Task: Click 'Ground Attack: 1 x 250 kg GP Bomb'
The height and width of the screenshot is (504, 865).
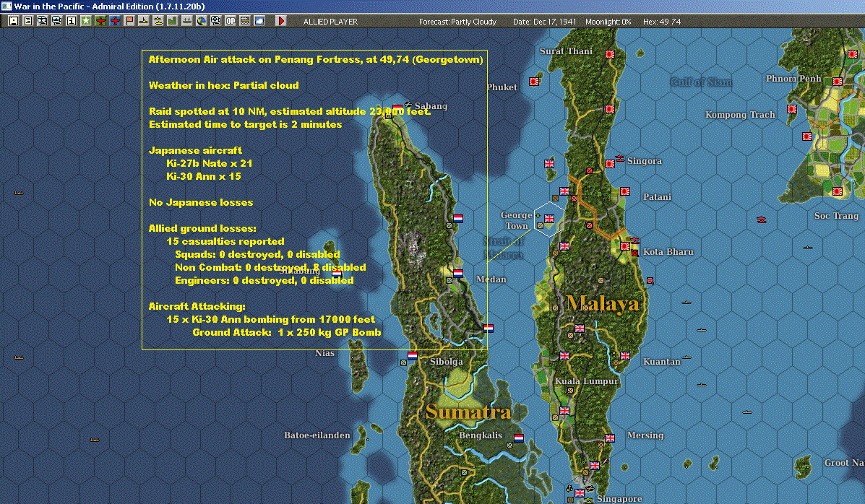Action: (x=286, y=332)
